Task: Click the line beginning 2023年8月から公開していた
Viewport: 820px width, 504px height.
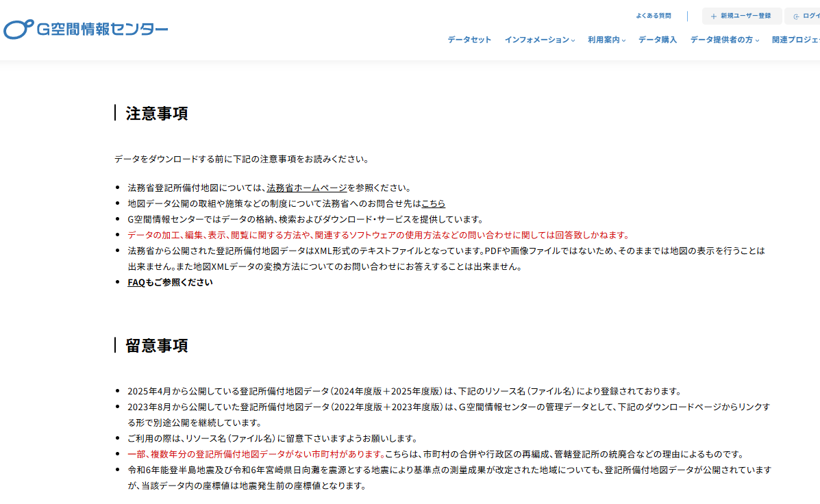Action: [449, 414]
